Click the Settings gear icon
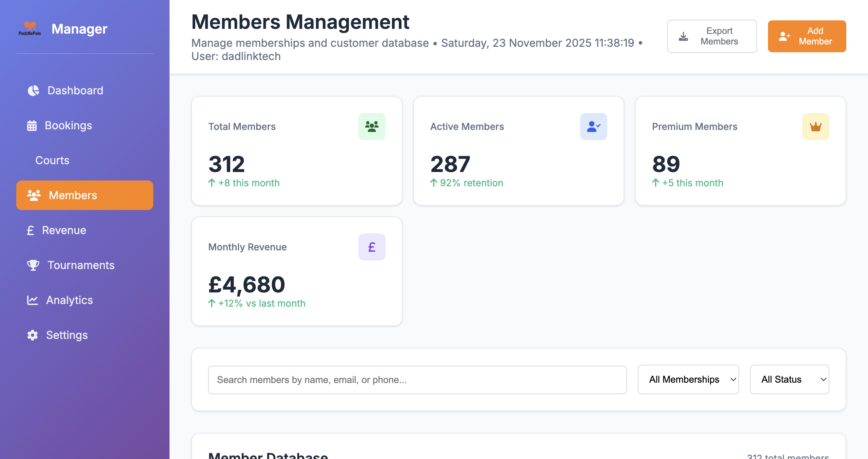 [x=33, y=335]
